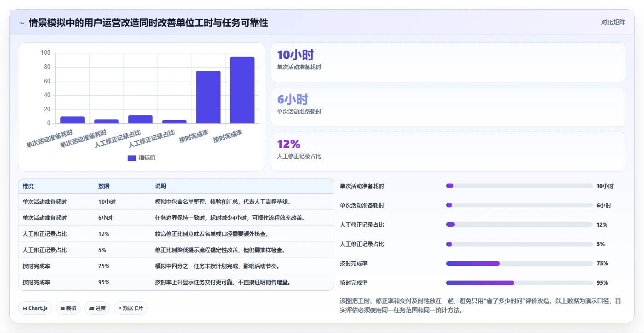This screenshot has height=333, width=644.
Task: Click the 5% cell in the table
Action: tap(102, 250)
